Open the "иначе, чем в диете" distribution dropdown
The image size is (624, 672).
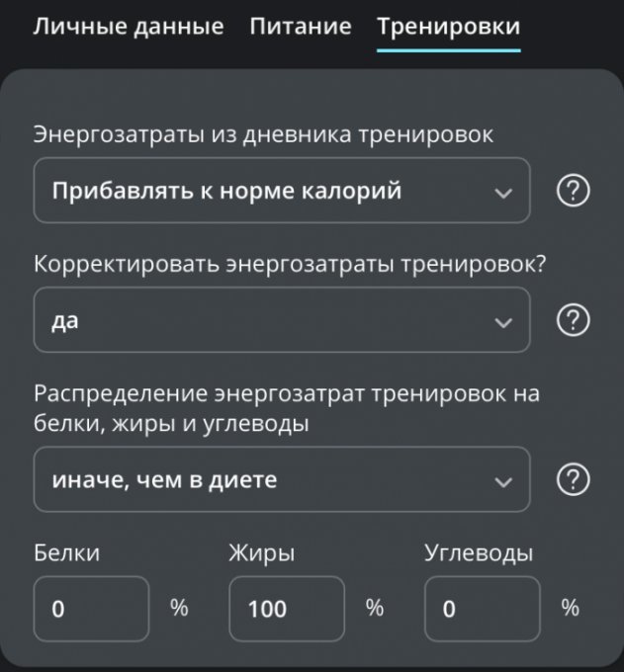point(282,479)
